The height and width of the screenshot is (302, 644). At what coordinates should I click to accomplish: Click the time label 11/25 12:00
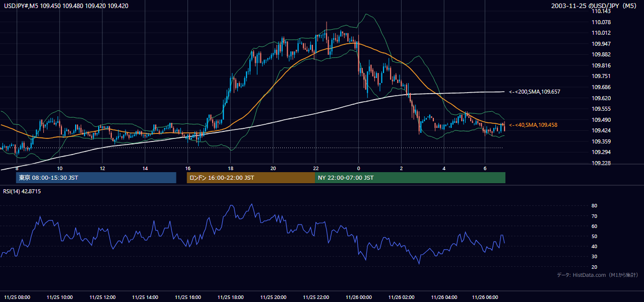pyautogui.click(x=102, y=297)
